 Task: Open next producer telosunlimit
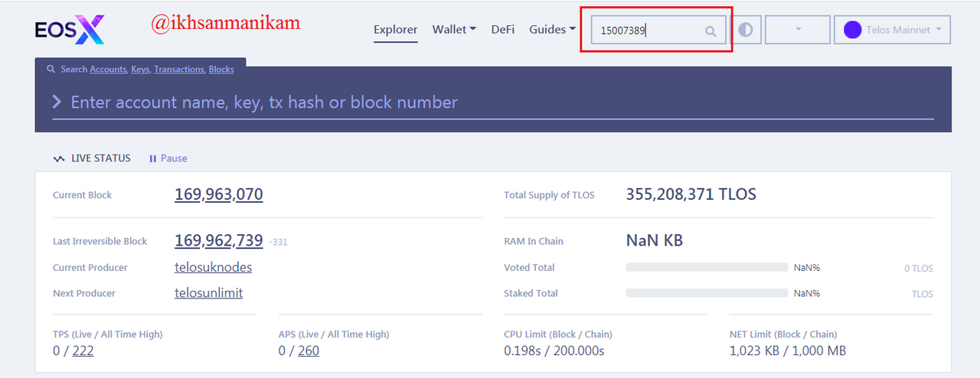(x=209, y=293)
